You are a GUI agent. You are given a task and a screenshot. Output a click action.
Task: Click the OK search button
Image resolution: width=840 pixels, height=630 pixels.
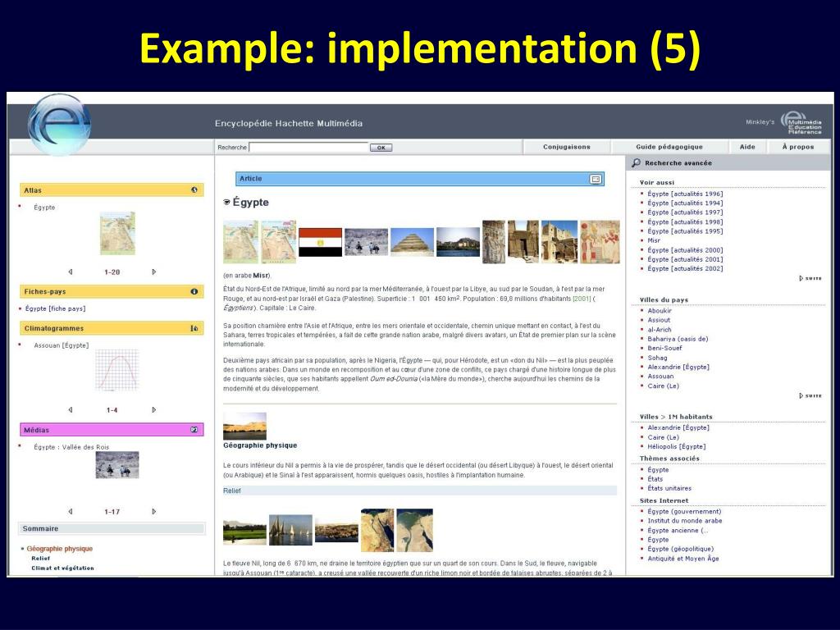point(381,148)
